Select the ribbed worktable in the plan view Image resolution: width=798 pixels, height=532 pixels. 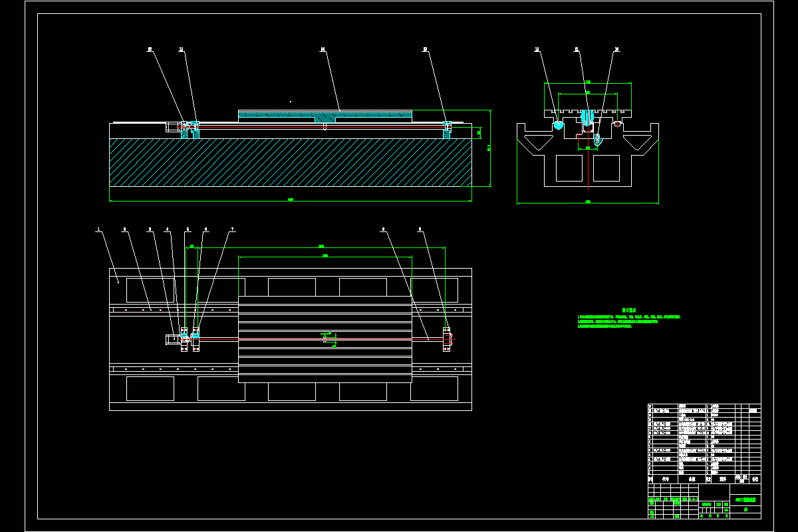point(325,339)
